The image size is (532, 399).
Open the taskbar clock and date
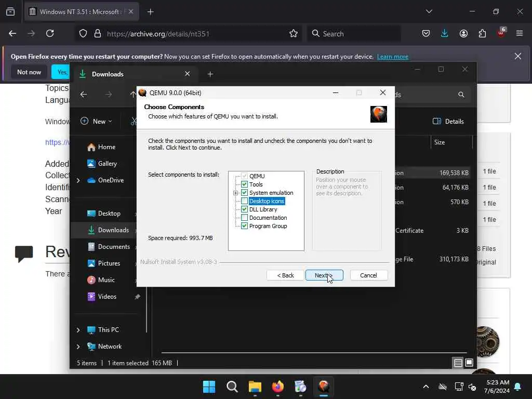coord(497,387)
